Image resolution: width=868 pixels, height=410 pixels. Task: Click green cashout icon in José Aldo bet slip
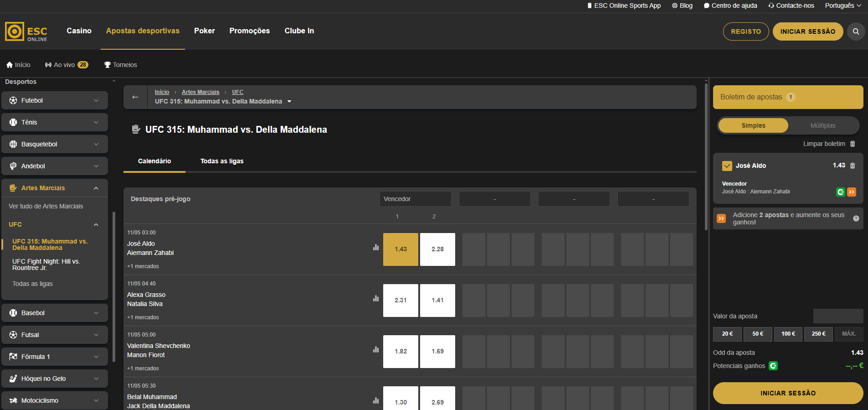tap(841, 192)
